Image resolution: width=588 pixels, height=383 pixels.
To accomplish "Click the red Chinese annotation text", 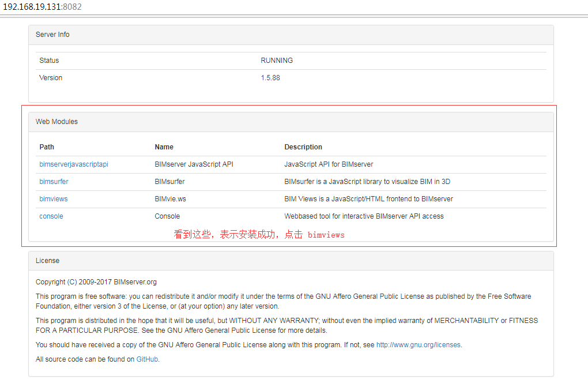I will (259, 235).
